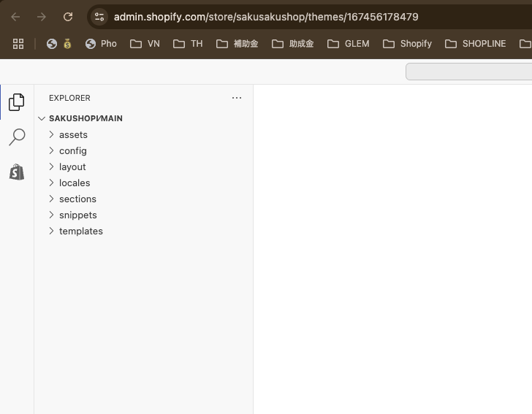Open the VN bookmark folder

pyautogui.click(x=145, y=44)
